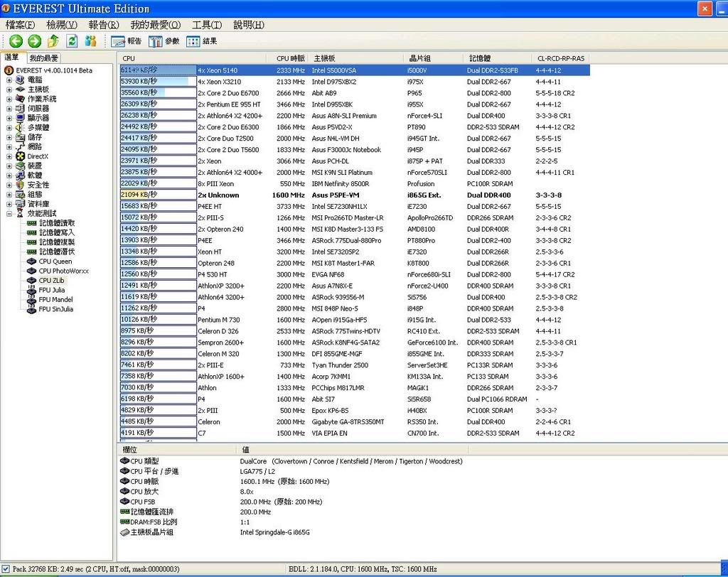Open the 記憶體讀取 benchmark

tap(57, 223)
